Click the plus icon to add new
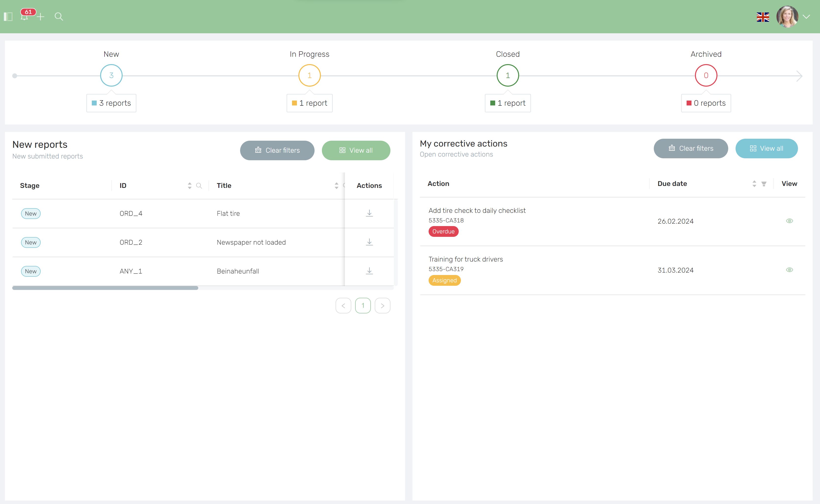The height and width of the screenshot is (504, 820). pyautogui.click(x=40, y=16)
